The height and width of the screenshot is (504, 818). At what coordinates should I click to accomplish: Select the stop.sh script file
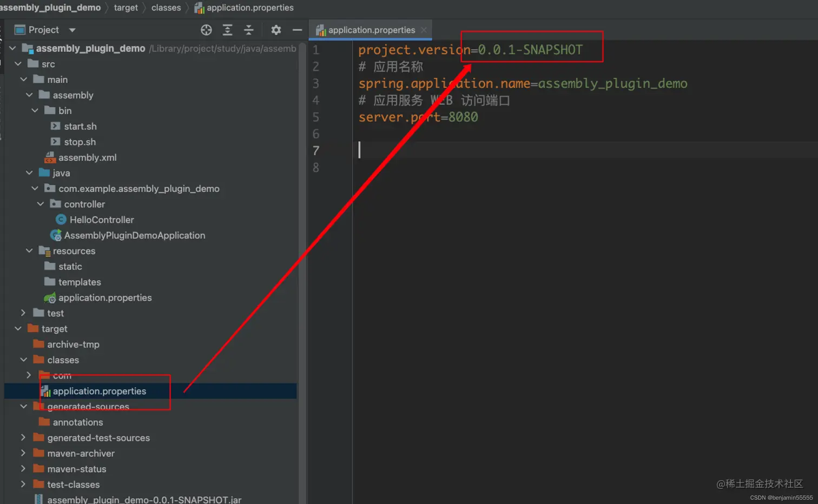click(80, 142)
